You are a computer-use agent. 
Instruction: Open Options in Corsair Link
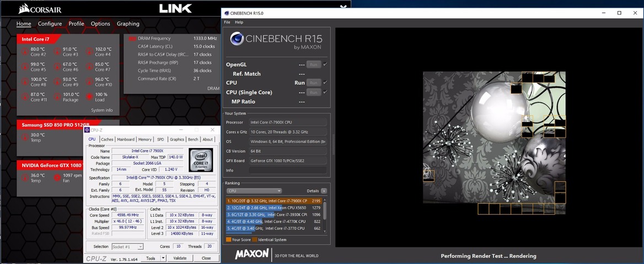click(x=100, y=24)
